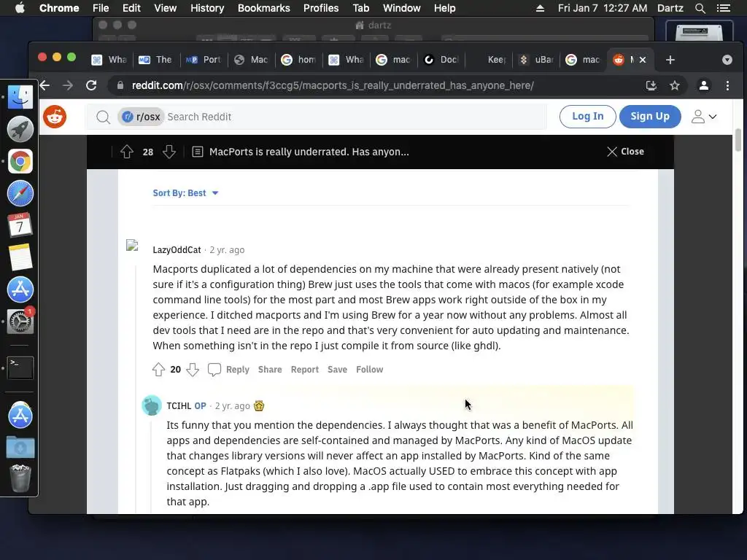The image size is (747, 560).
Task: Open Launchpad from the Dock
Action: pos(20,129)
